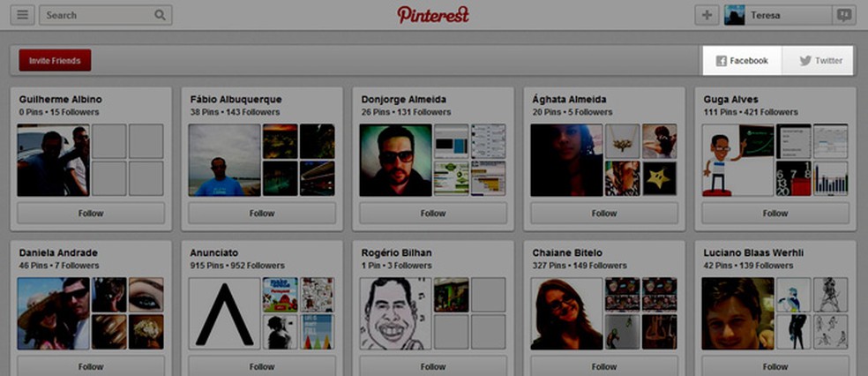The height and width of the screenshot is (376, 868).
Task: Click Rogério Bilhan's caricature profile picture
Action: click(x=395, y=313)
